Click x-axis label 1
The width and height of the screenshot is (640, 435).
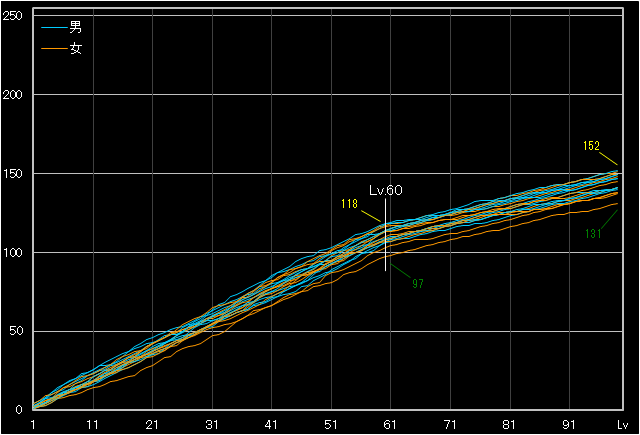33,425
